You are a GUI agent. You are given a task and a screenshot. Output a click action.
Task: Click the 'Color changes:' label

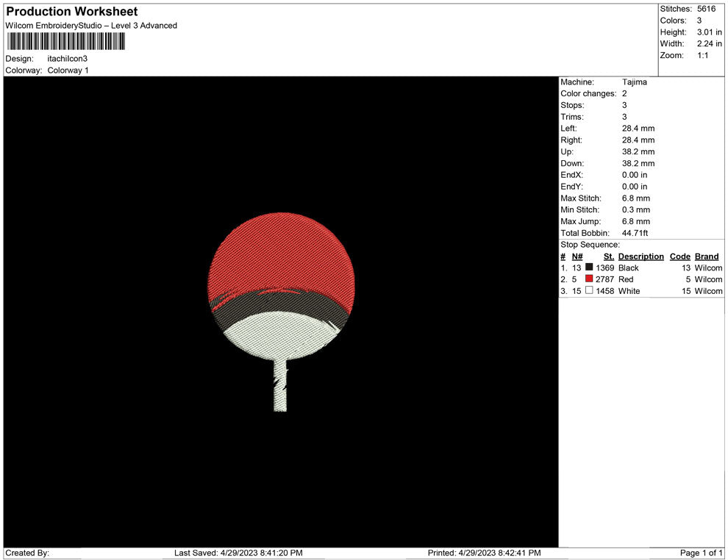[x=588, y=93]
